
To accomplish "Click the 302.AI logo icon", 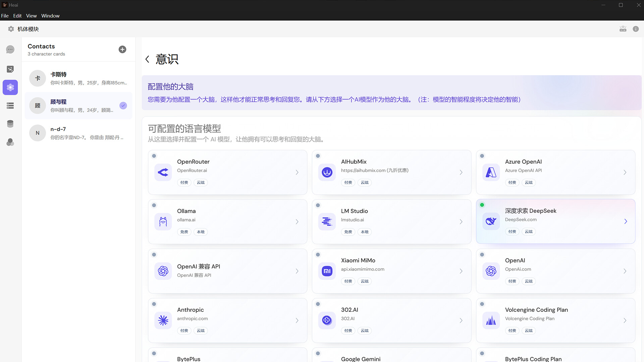I will [327, 320].
